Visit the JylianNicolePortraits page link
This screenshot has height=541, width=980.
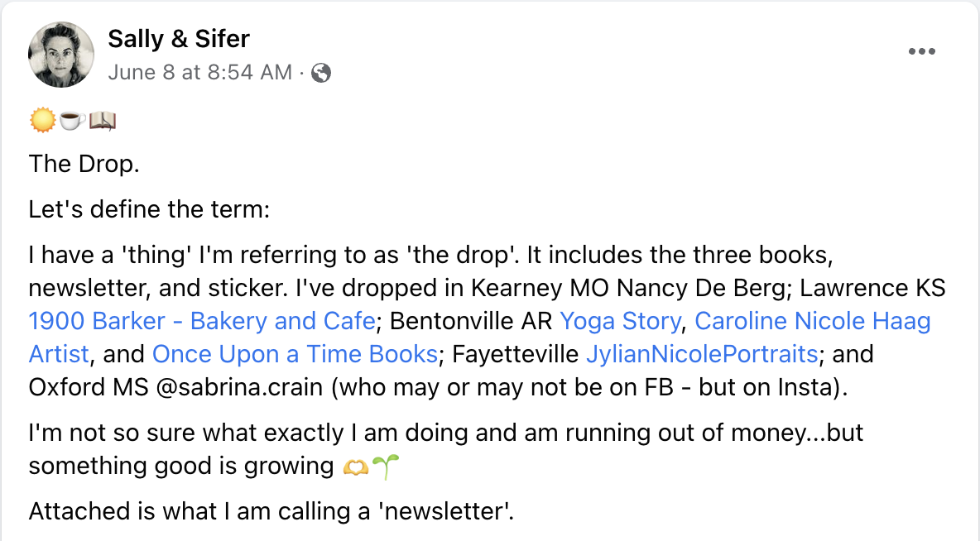click(x=702, y=354)
